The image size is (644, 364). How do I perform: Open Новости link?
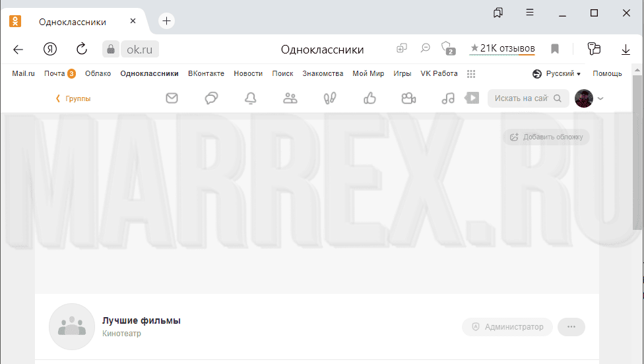point(248,73)
